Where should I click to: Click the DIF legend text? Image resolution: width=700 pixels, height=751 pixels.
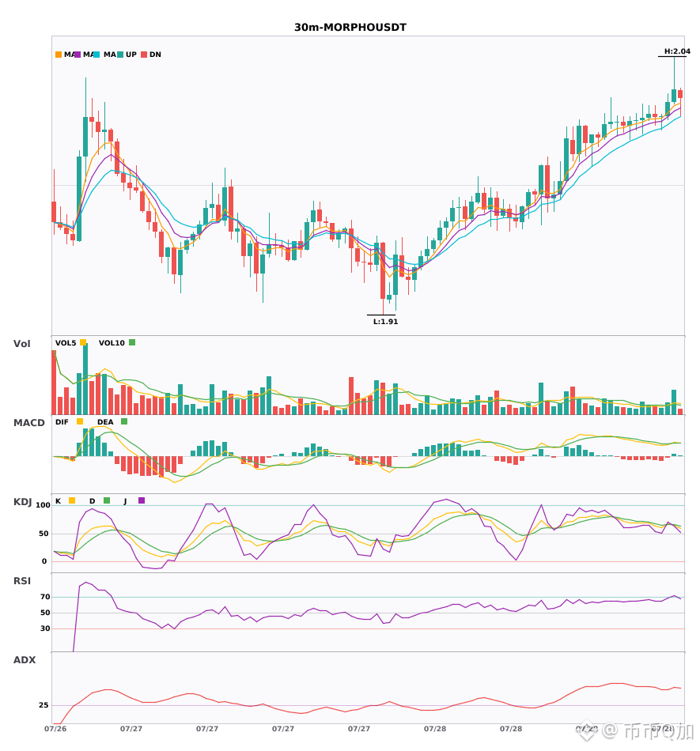pyautogui.click(x=62, y=422)
